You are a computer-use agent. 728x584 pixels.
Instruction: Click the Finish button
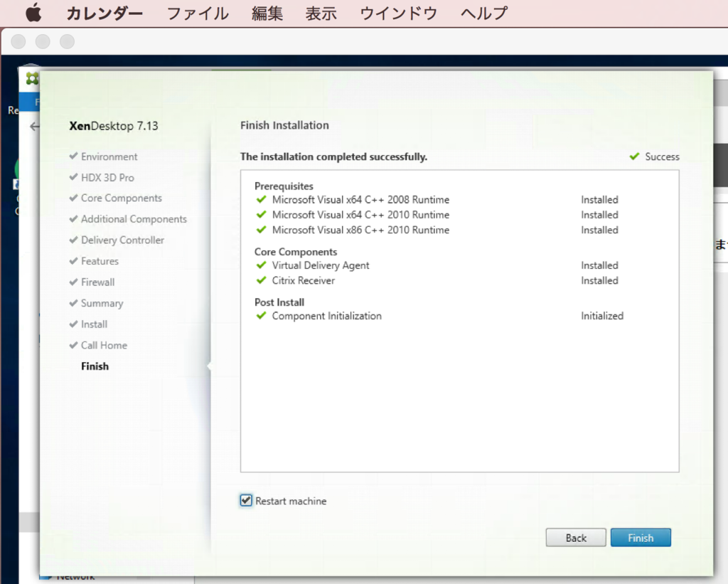click(x=641, y=538)
